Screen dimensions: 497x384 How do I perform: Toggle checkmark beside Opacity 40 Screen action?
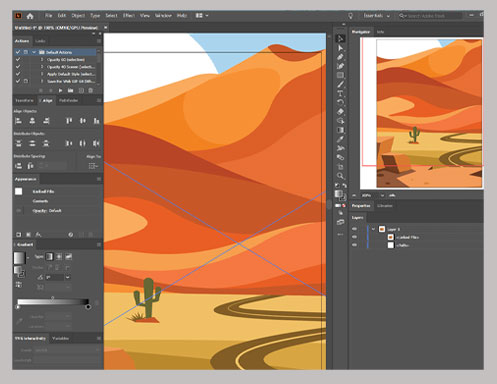[18, 67]
